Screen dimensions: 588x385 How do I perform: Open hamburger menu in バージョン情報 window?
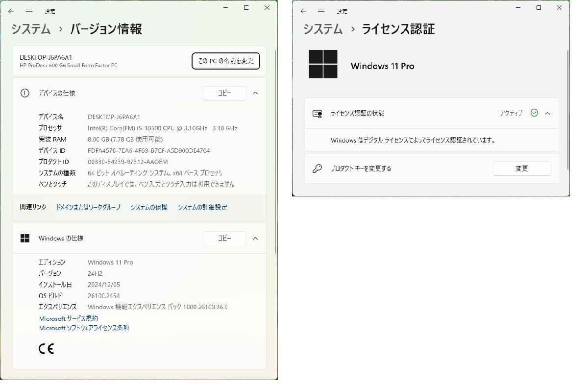[x=29, y=10]
